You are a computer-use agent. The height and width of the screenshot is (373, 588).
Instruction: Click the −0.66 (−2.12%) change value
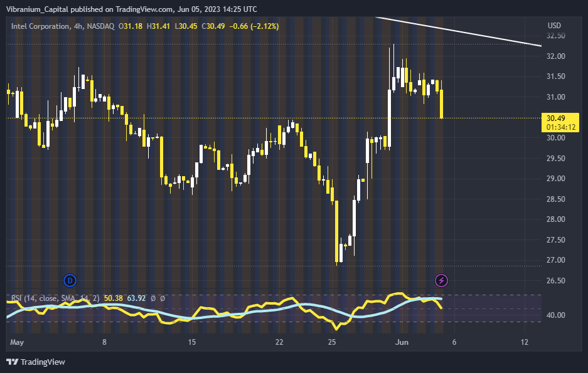coord(254,26)
